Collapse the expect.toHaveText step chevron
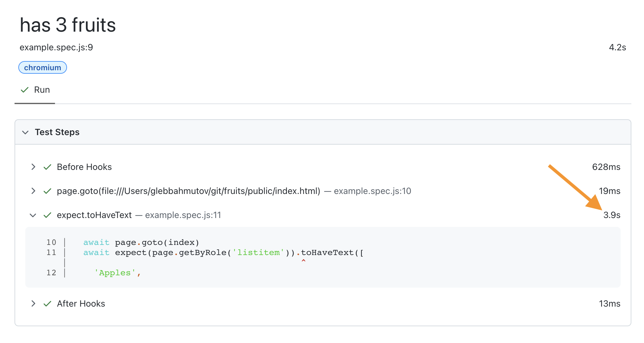644x343 pixels. (x=33, y=215)
